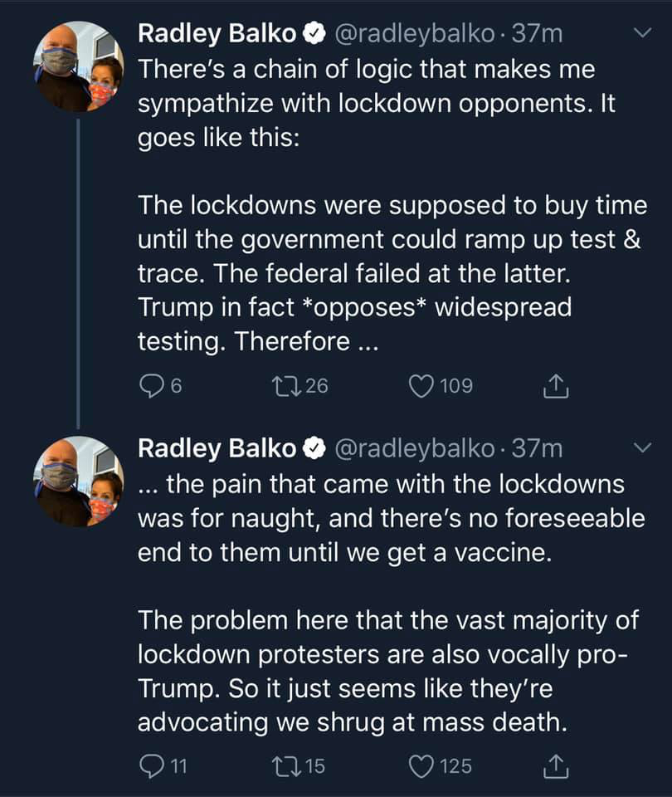
Task: Share the tweet about test & trace
Action: click(553, 385)
